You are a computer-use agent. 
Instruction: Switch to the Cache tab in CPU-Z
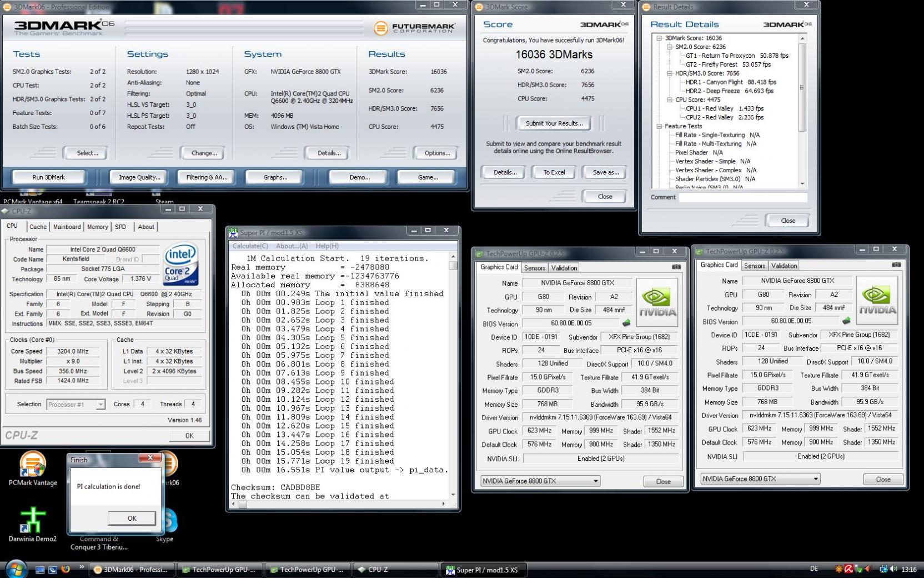[38, 227]
